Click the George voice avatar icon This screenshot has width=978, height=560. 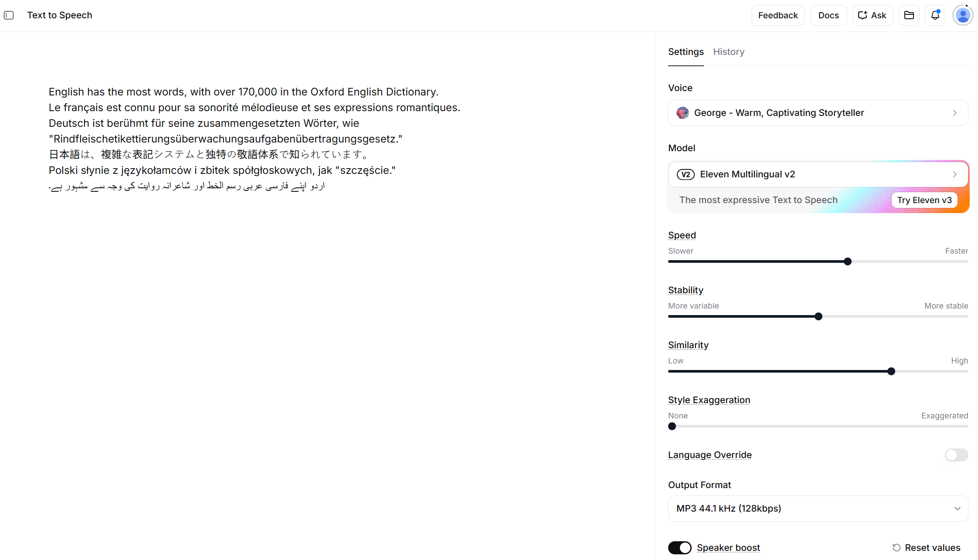(683, 113)
